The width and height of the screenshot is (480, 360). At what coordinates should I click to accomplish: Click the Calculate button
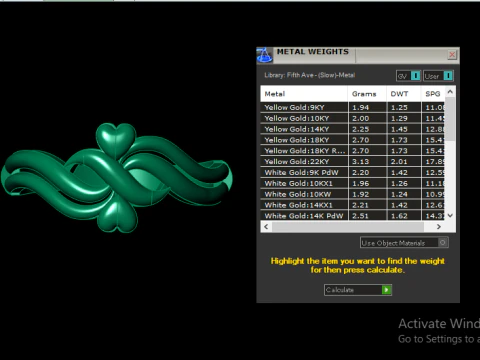(358, 290)
